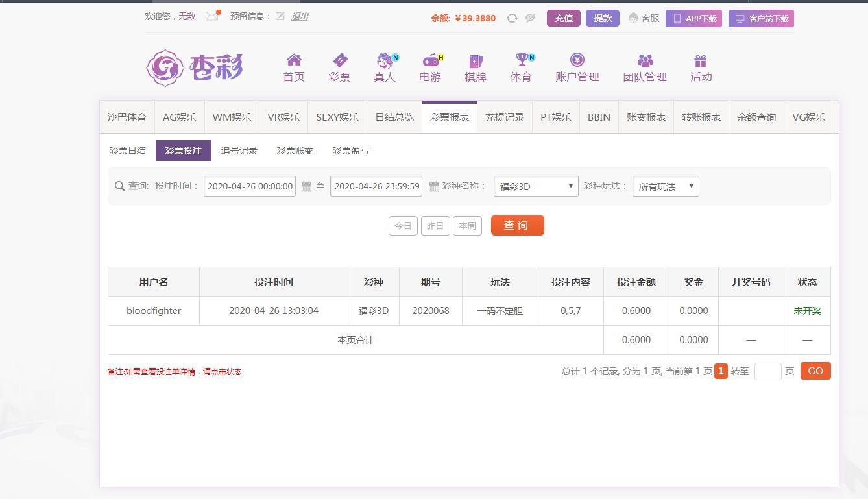Switch to the BBIN tab
The height and width of the screenshot is (499, 868).
click(x=599, y=117)
